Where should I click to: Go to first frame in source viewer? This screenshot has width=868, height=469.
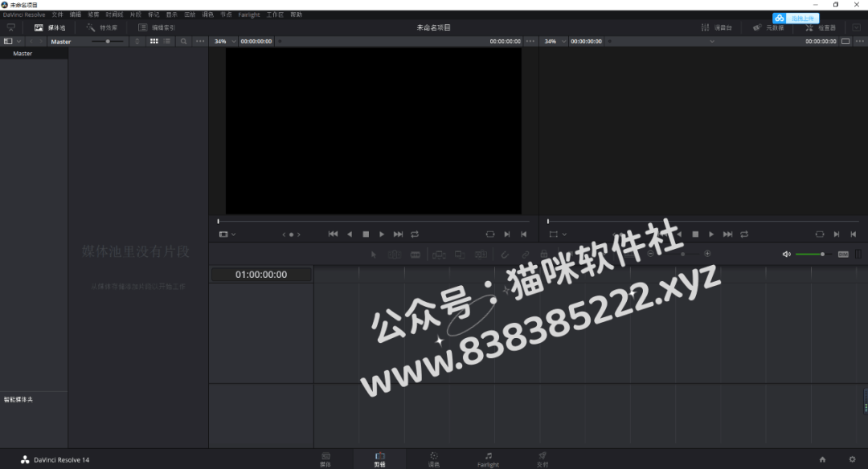point(333,234)
